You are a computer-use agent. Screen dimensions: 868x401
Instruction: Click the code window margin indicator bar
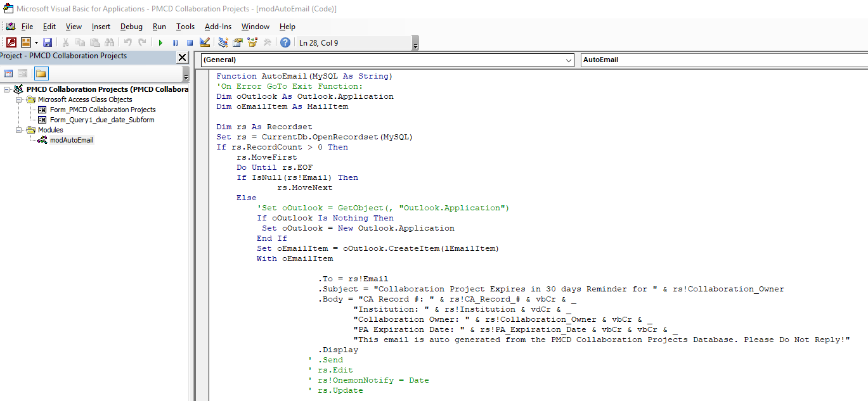pyautogui.click(x=202, y=236)
